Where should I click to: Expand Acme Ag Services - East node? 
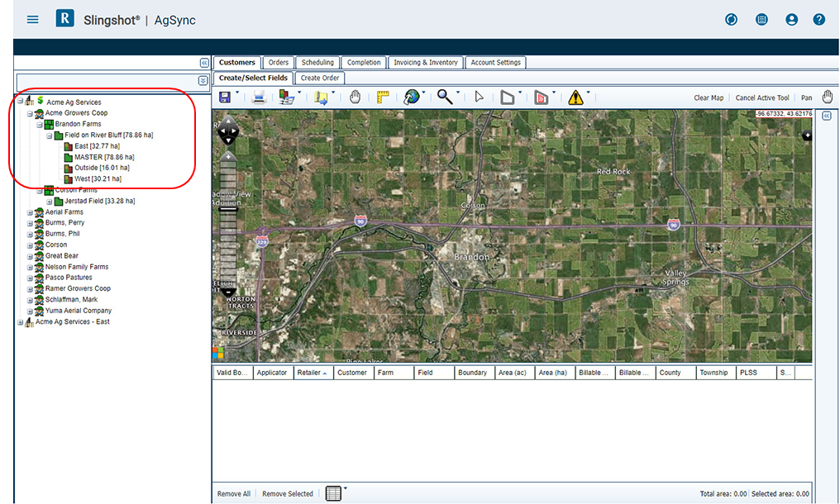pyautogui.click(x=21, y=322)
